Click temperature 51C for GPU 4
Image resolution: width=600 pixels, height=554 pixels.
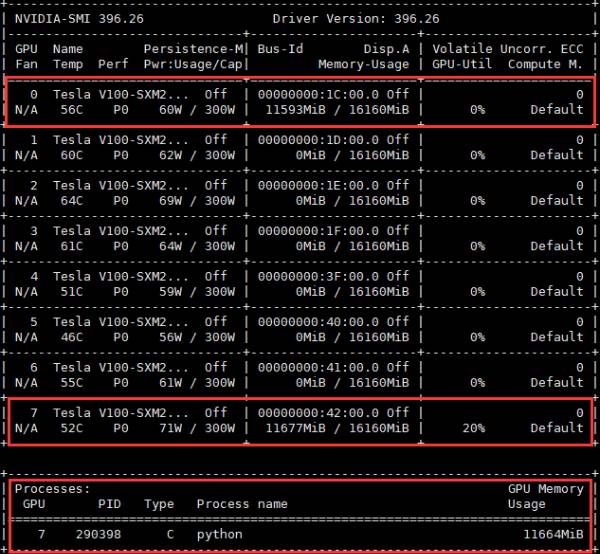click(x=72, y=292)
